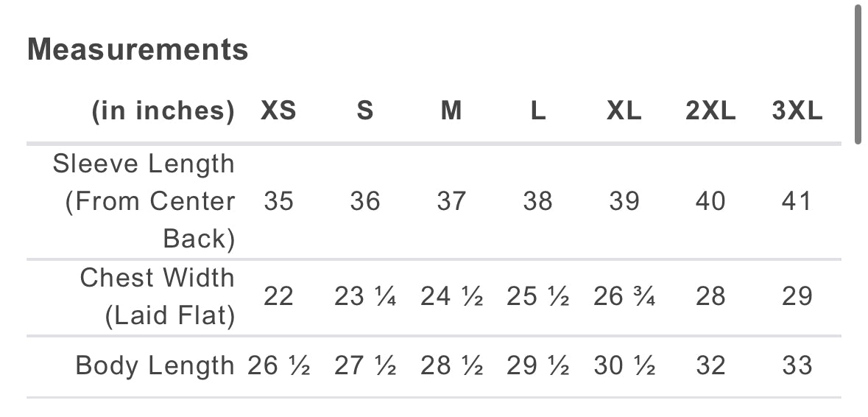The width and height of the screenshot is (868, 417).
Task: Select the XL chest width value 26 ¾
Action: point(624,297)
